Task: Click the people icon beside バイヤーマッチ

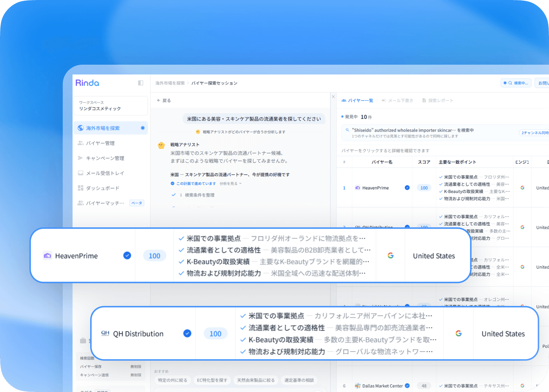Action: (80, 203)
